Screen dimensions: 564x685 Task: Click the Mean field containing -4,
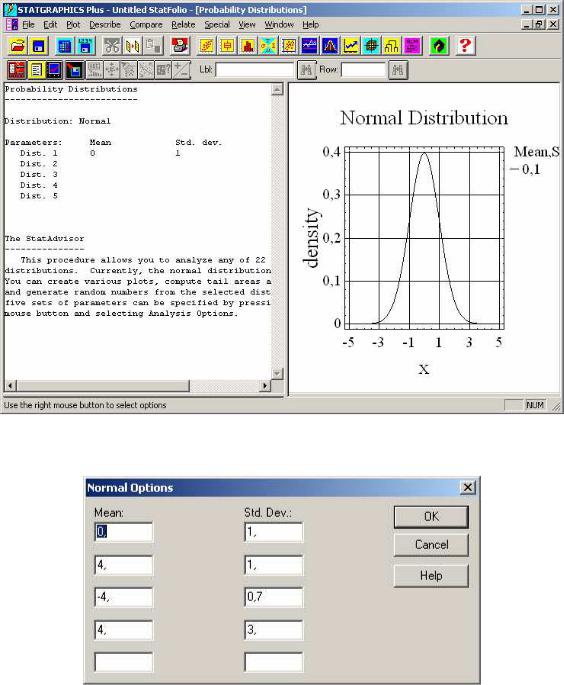pyautogui.click(x=124, y=597)
